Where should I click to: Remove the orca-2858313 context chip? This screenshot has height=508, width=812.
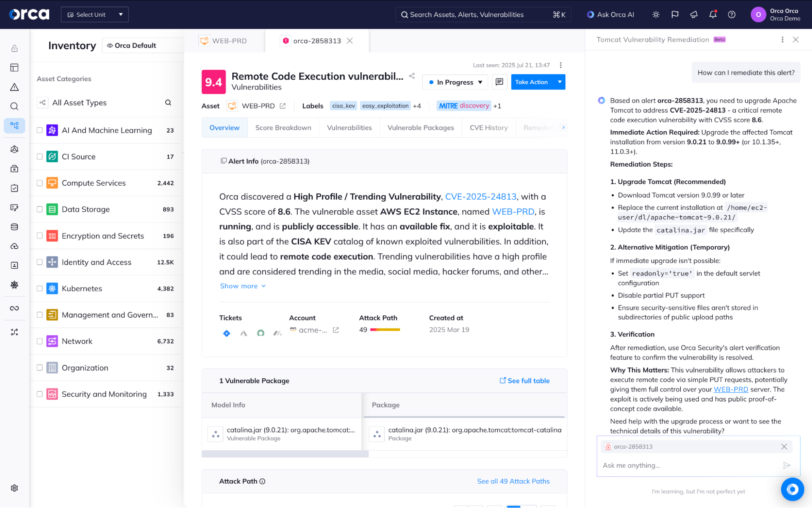click(x=784, y=447)
